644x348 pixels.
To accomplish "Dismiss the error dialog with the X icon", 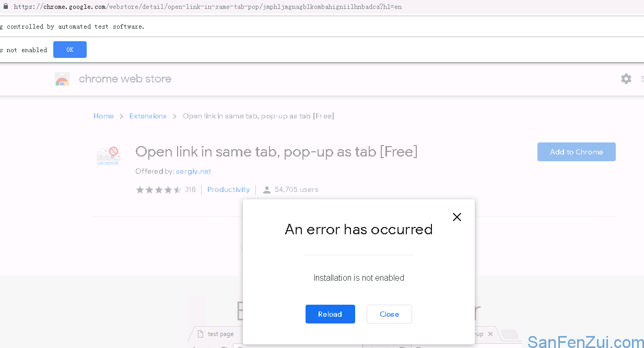I will tap(457, 217).
